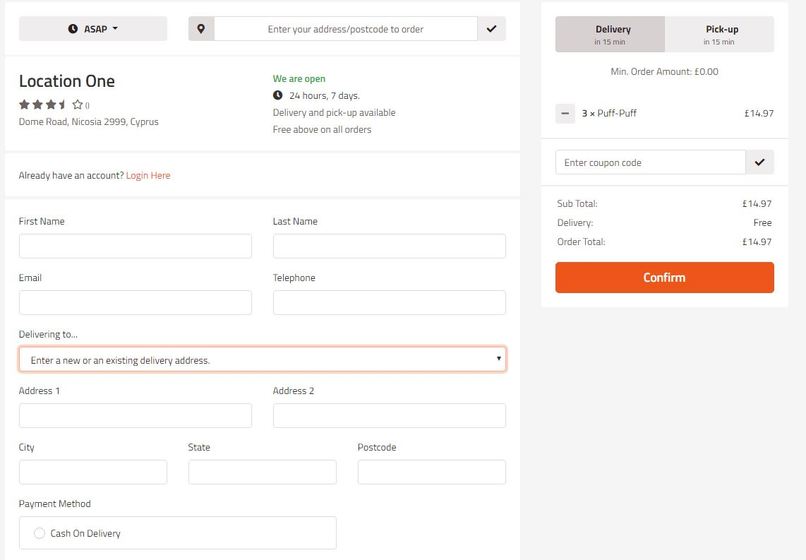The image size is (806, 560).
Task: Confirm address with the checkmark icon
Action: click(x=491, y=29)
